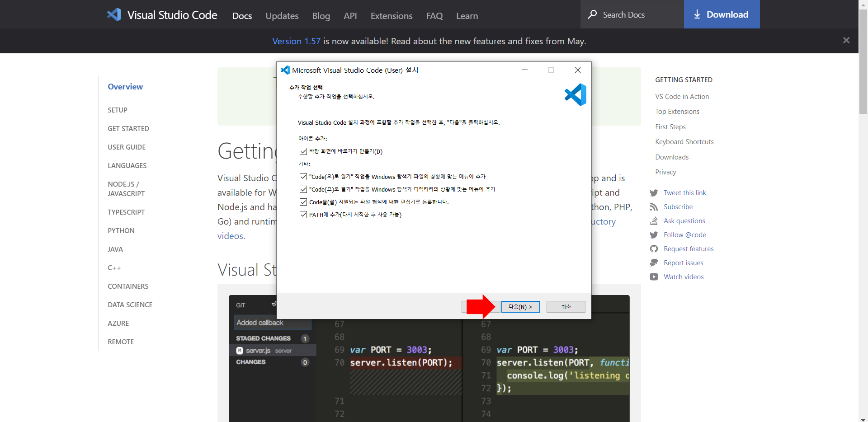Expand the JAVA section in sidebar
868x422 pixels.
115,249
